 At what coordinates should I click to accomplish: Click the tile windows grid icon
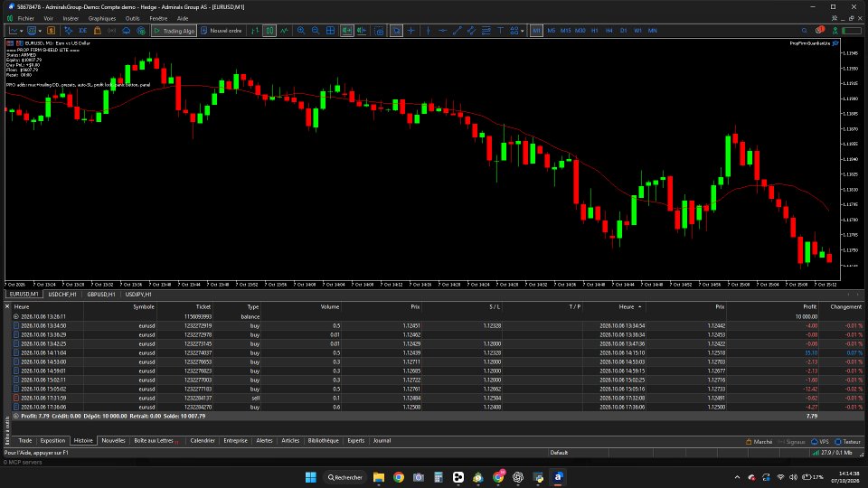pyautogui.click(x=331, y=31)
